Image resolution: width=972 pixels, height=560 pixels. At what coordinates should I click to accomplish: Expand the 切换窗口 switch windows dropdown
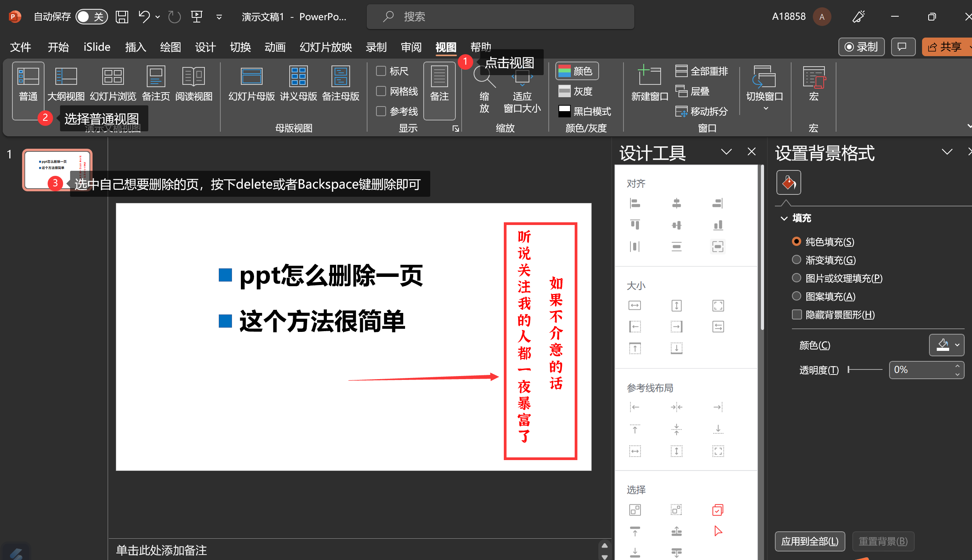click(x=765, y=108)
